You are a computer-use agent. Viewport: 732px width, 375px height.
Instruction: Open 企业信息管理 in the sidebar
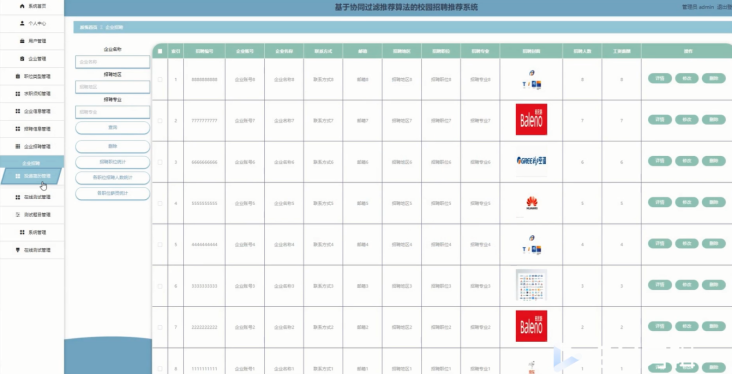pos(32,111)
